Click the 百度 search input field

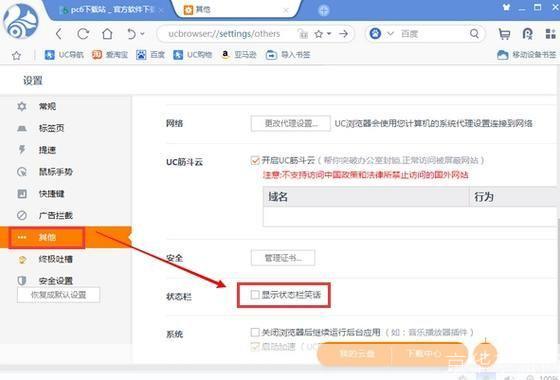pyautogui.click(x=432, y=34)
